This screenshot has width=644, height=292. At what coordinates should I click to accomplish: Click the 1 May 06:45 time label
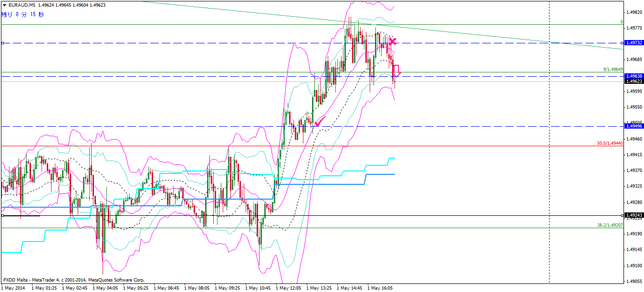pyautogui.click(x=166, y=288)
